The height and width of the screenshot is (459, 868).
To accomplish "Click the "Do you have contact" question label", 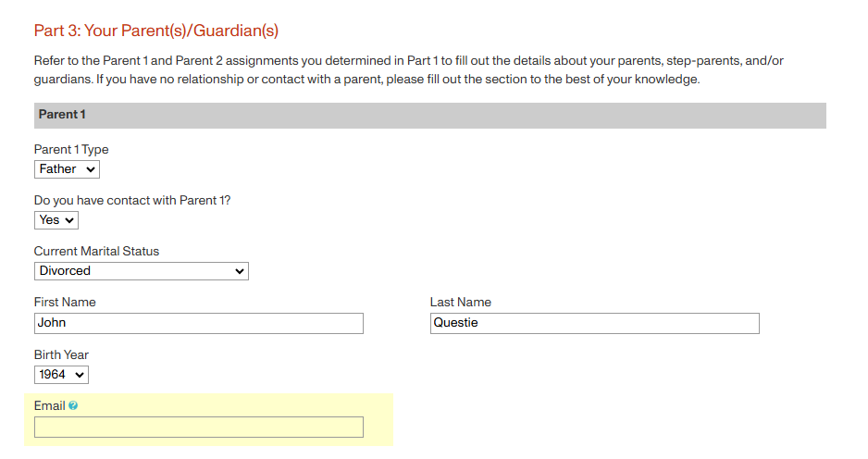I will pos(131,200).
